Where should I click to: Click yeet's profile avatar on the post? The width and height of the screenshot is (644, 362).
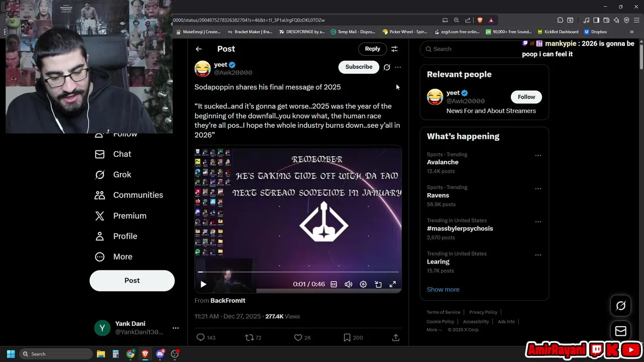click(203, 69)
